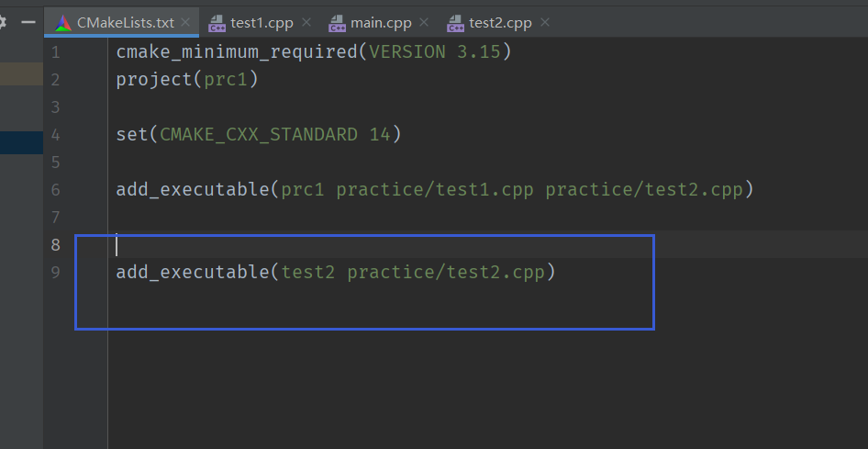Image resolution: width=868 pixels, height=449 pixels.
Task: Click the selected blue row in project panel
Action: coord(22,142)
